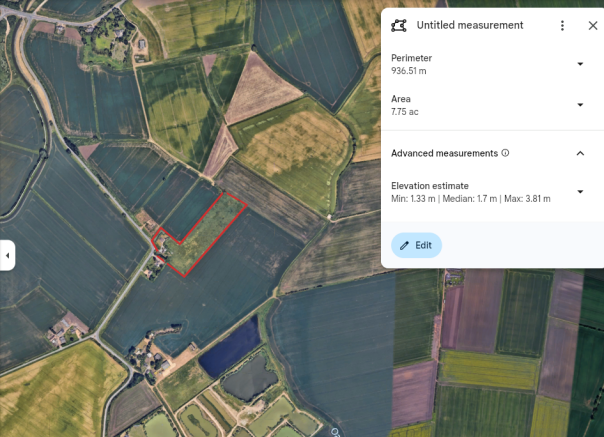604x437 pixels.
Task: Open the Elevation estimate units dropdown
Action: coord(580,191)
